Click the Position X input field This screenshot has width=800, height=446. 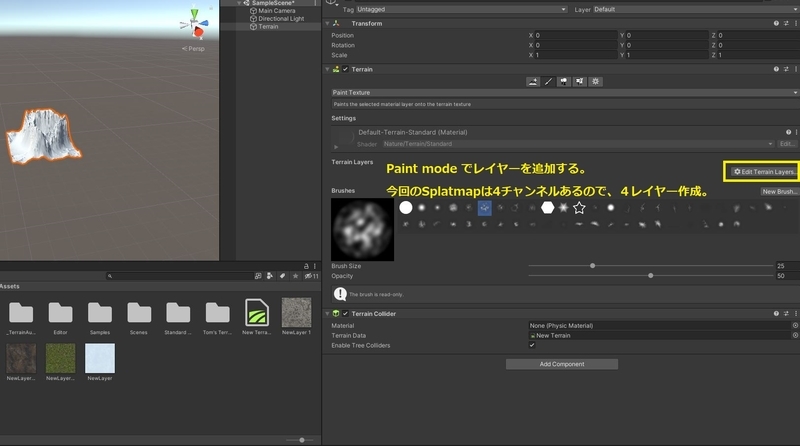click(x=576, y=35)
